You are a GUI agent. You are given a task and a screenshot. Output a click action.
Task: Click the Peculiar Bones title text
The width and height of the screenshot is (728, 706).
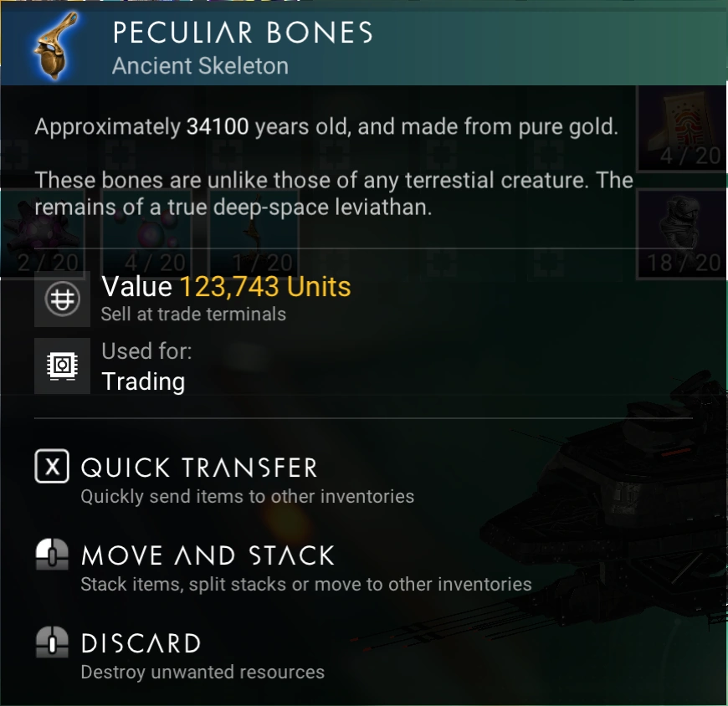coord(243,33)
